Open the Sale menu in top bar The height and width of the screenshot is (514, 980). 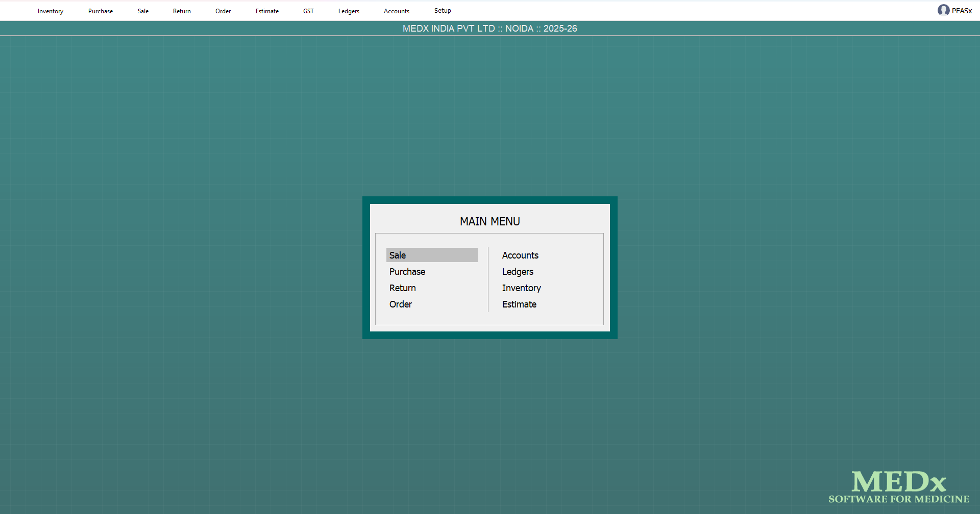pos(143,11)
